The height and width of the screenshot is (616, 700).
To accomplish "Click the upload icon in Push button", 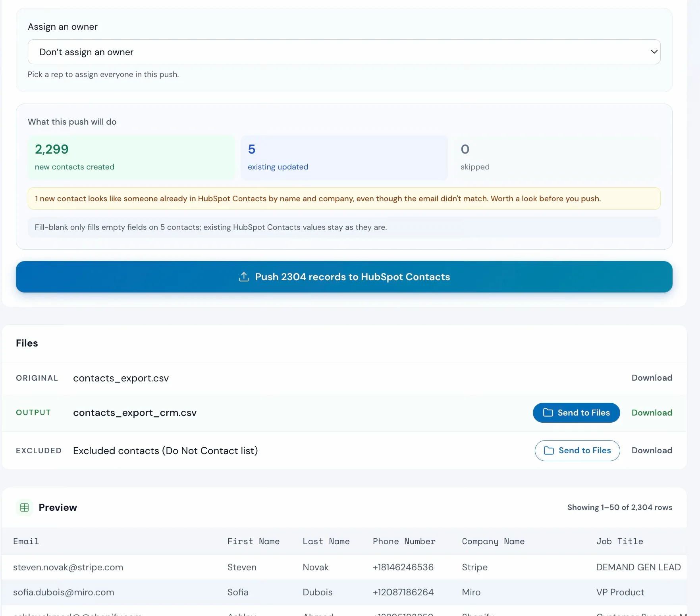I will tap(244, 277).
